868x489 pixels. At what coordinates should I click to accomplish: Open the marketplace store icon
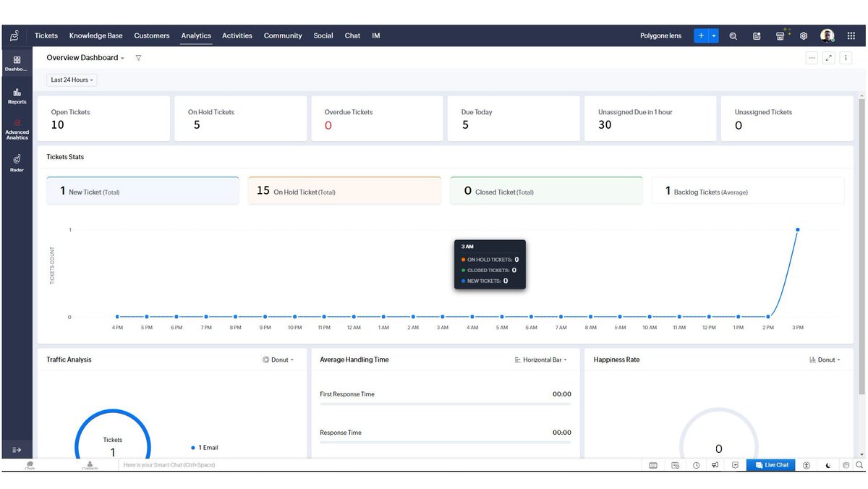point(780,36)
